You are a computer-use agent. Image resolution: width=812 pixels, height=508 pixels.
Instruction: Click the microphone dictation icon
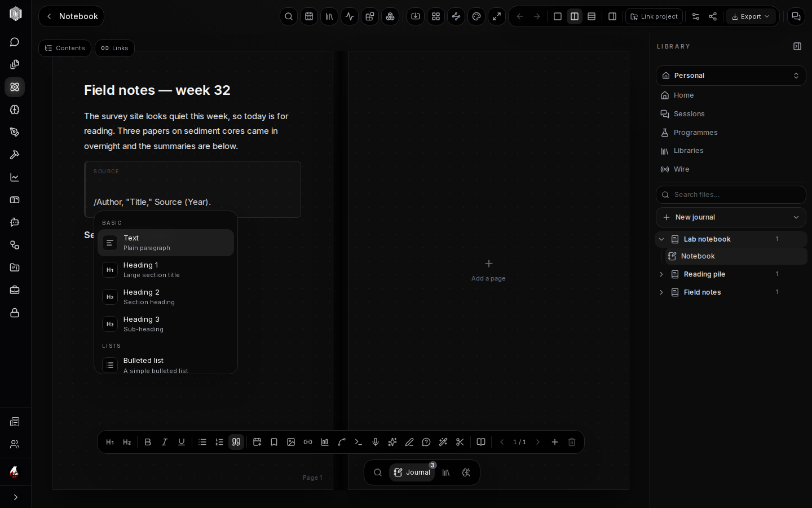(x=376, y=442)
